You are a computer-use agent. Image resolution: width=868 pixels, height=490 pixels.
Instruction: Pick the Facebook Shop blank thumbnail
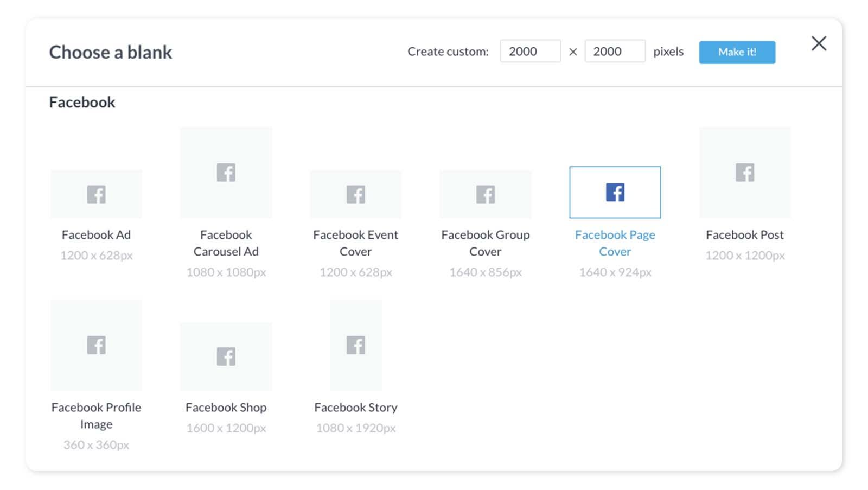click(226, 357)
